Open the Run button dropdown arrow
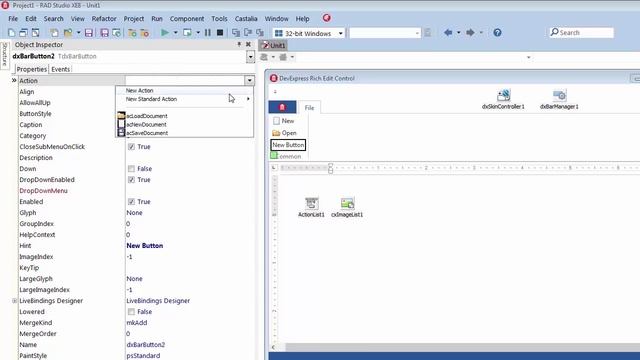The image size is (640, 360). [x=176, y=33]
